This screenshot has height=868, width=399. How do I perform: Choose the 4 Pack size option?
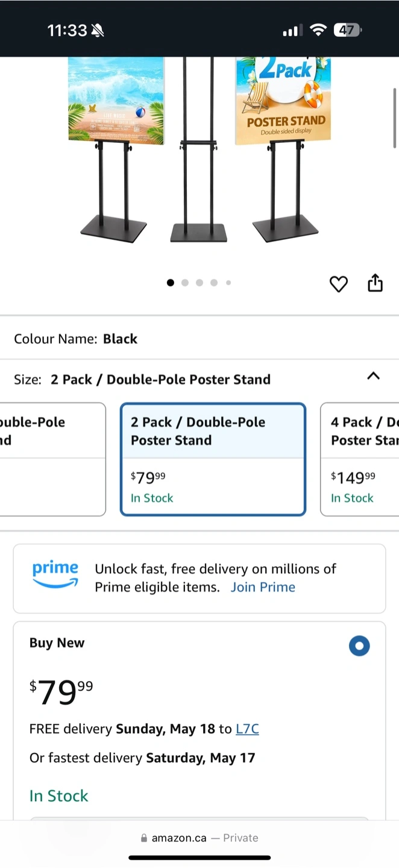[x=359, y=459]
